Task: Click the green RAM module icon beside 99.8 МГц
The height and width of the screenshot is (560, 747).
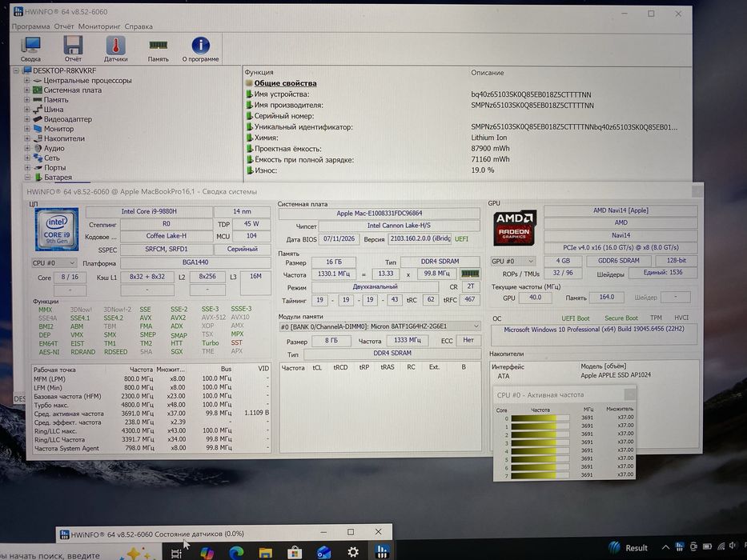Action: [x=470, y=274]
